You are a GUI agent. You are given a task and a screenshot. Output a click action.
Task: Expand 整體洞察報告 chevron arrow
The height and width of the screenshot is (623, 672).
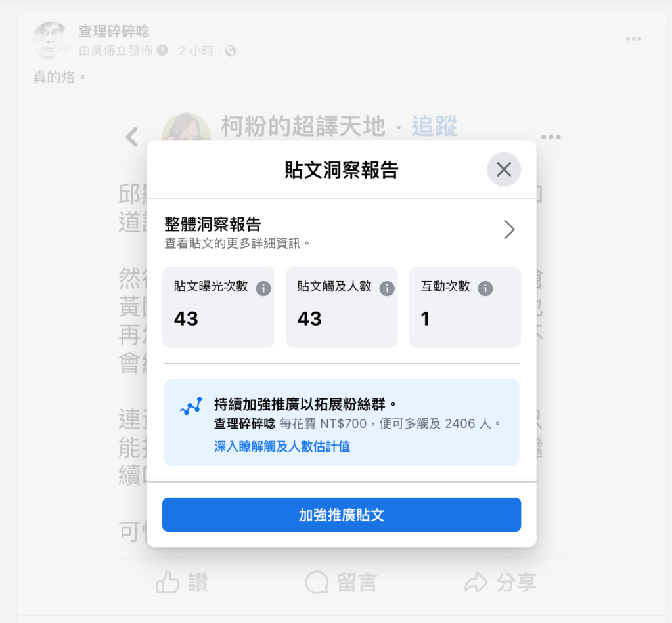[509, 230]
